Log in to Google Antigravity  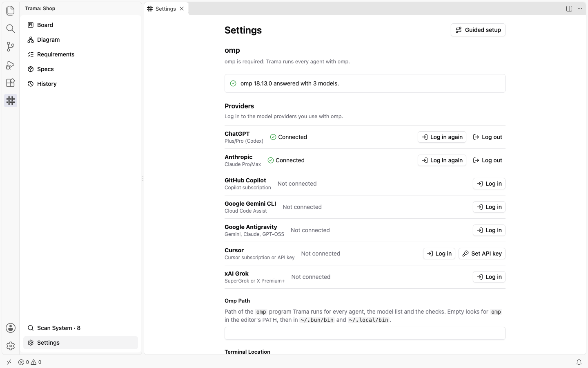click(x=489, y=230)
